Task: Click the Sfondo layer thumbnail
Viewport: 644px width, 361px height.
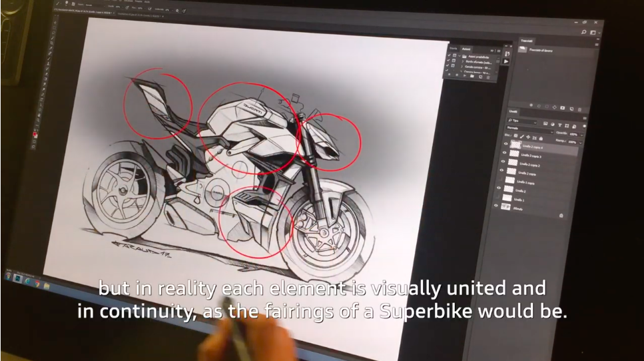Action: click(506, 207)
